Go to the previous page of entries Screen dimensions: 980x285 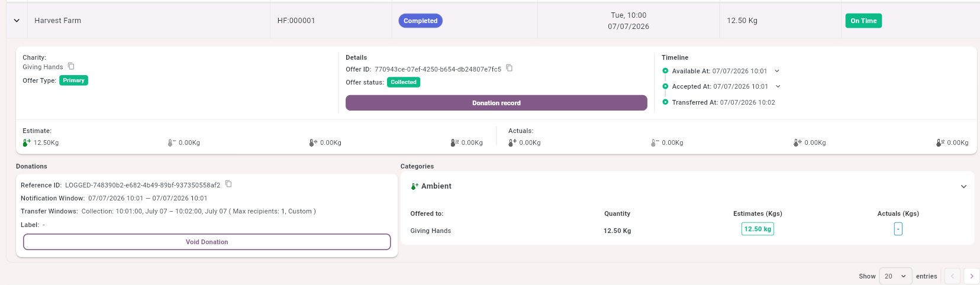(x=952, y=276)
